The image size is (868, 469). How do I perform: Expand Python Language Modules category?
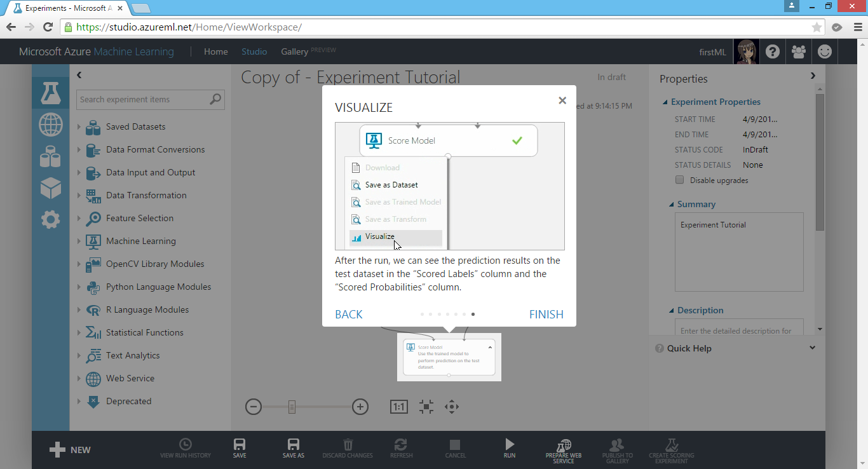[x=79, y=287]
